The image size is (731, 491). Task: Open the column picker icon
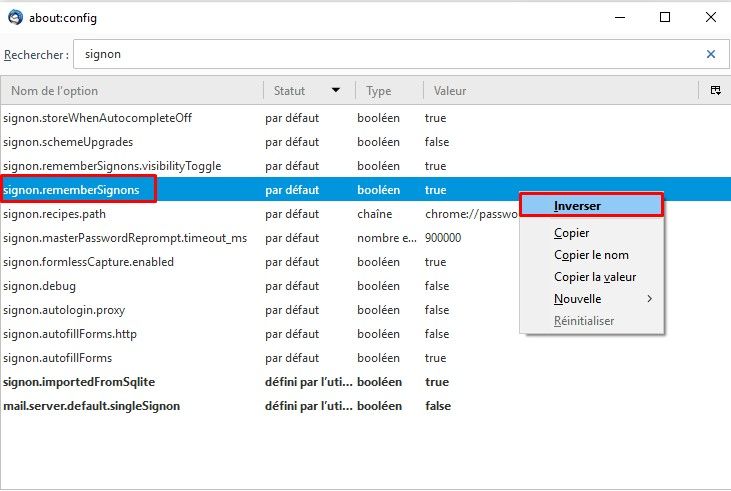(x=715, y=90)
